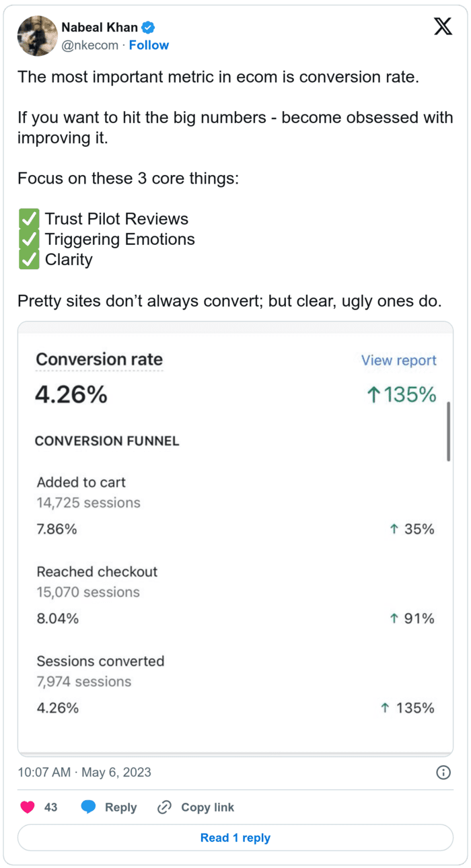The width and height of the screenshot is (471, 868).
Task: Click the green checkmark beside Clarity
Action: click(28, 259)
